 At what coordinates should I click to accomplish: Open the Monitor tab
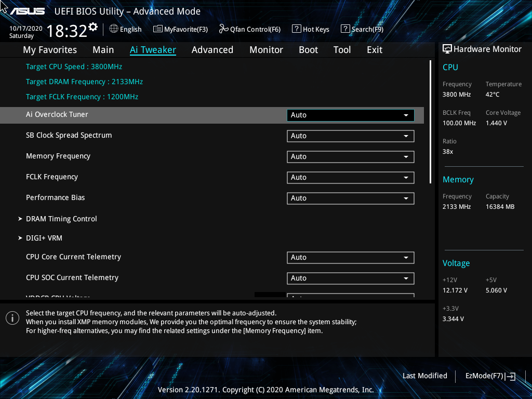[x=266, y=50]
